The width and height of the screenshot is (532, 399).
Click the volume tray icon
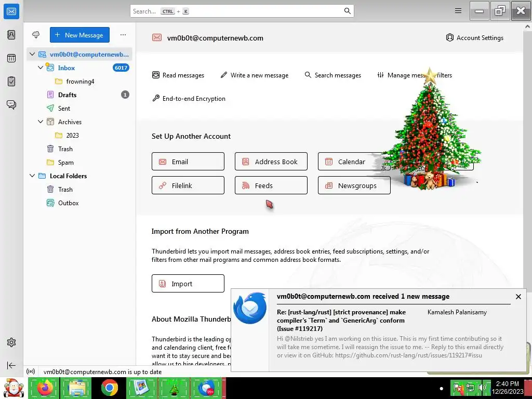click(482, 388)
